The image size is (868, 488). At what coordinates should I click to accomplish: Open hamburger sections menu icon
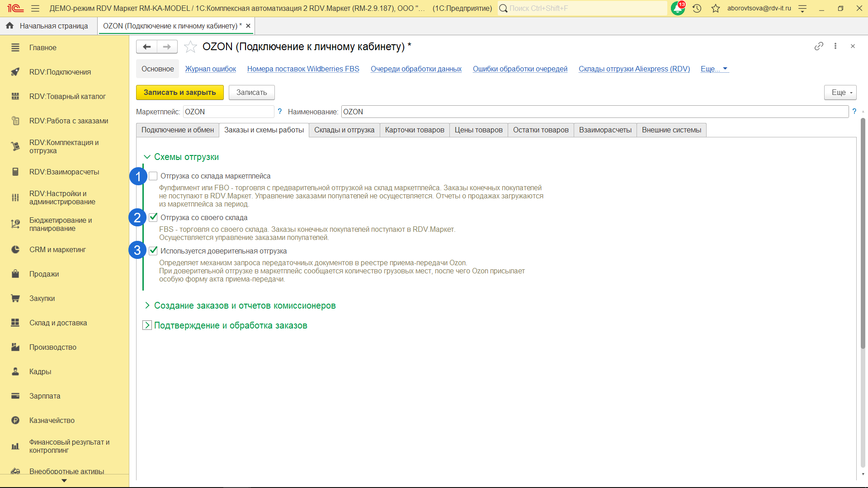tap(35, 8)
